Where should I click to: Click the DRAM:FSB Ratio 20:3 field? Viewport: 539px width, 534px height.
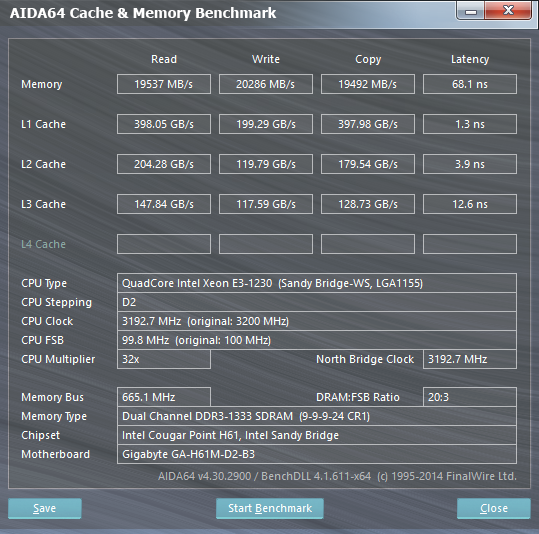coord(470,397)
